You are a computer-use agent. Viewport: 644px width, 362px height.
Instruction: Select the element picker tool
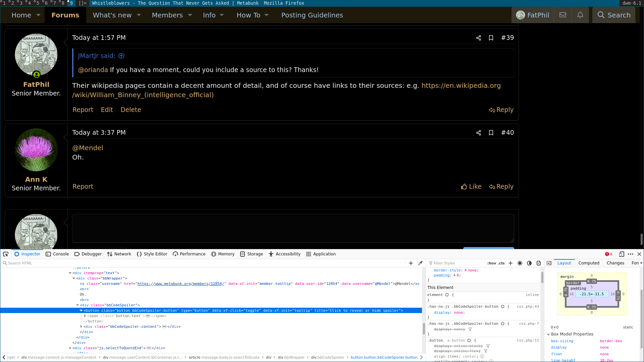(5, 254)
